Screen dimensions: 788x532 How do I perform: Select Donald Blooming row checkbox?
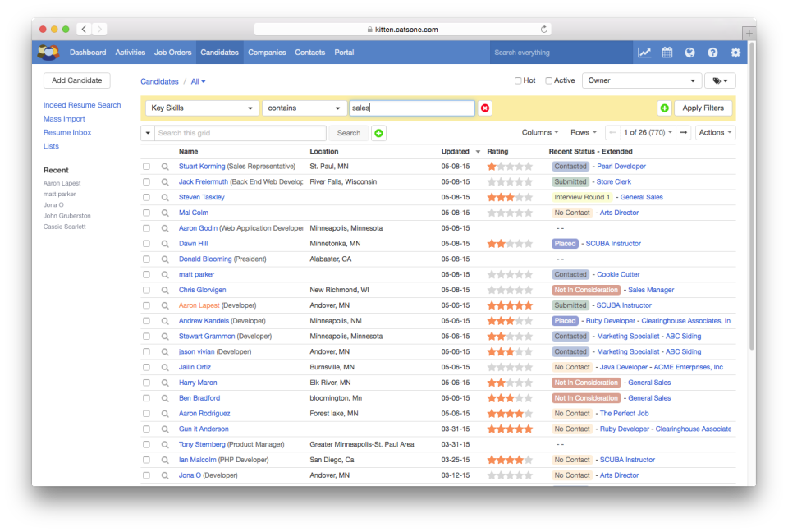146,259
